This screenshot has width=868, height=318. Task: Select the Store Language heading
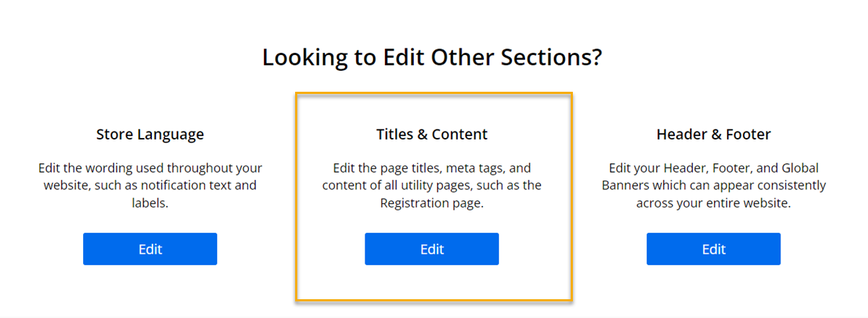pyautogui.click(x=150, y=134)
